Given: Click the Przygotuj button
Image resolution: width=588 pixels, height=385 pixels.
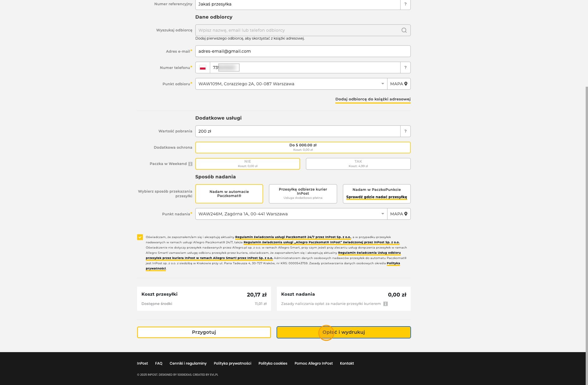Looking at the screenshot, I should [x=204, y=332].
